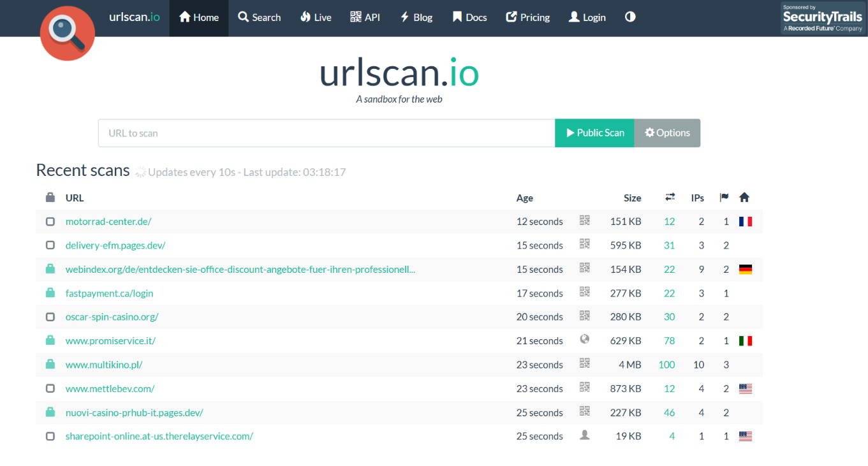The image size is (868, 466).
Task: Open the motorrad-center.de/ scan result
Action: (108, 222)
